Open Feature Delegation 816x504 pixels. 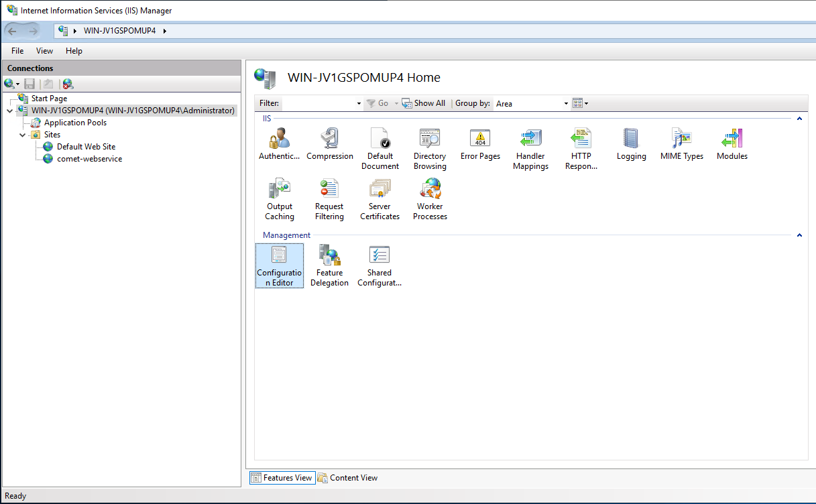click(329, 265)
